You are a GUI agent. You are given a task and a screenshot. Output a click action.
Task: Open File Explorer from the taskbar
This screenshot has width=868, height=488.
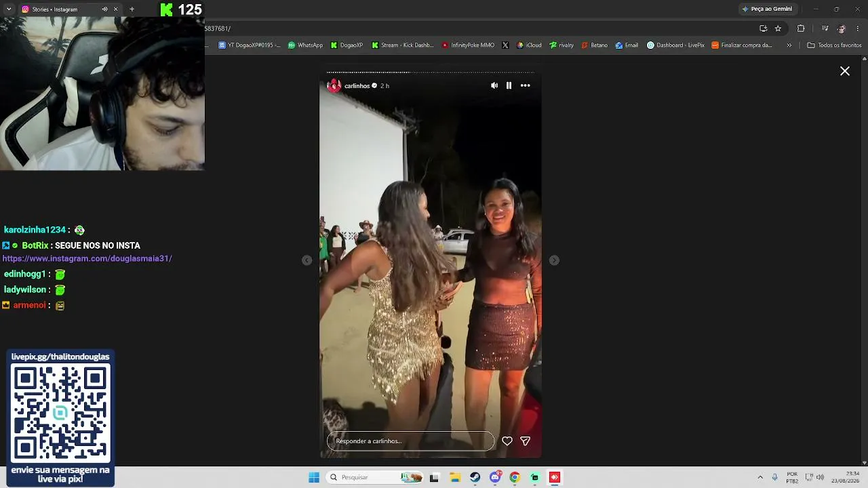pyautogui.click(x=455, y=477)
